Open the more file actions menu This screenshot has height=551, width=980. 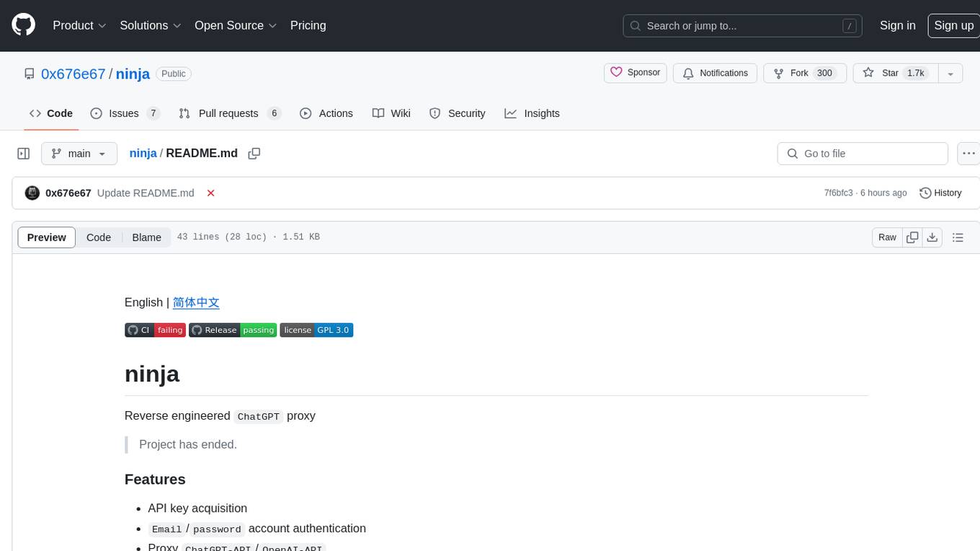click(x=968, y=154)
